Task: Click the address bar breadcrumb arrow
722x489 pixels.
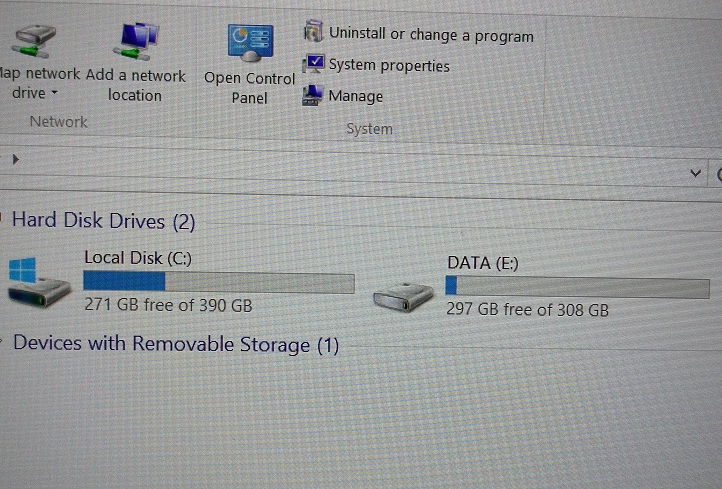Action: pyautogui.click(x=16, y=159)
